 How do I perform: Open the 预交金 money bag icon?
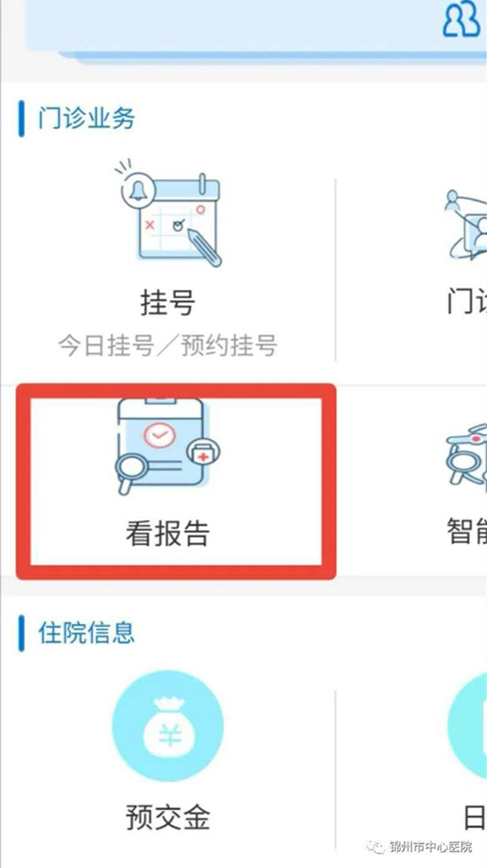(168, 726)
